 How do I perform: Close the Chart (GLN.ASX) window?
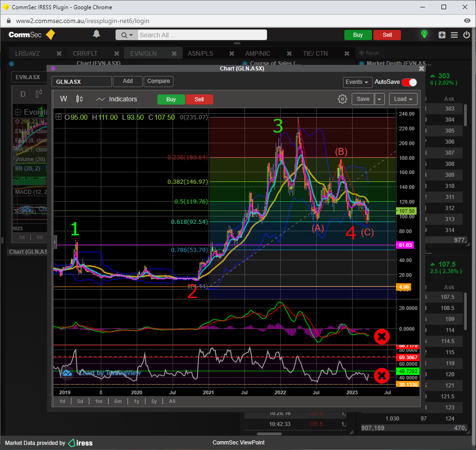tap(421, 69)
